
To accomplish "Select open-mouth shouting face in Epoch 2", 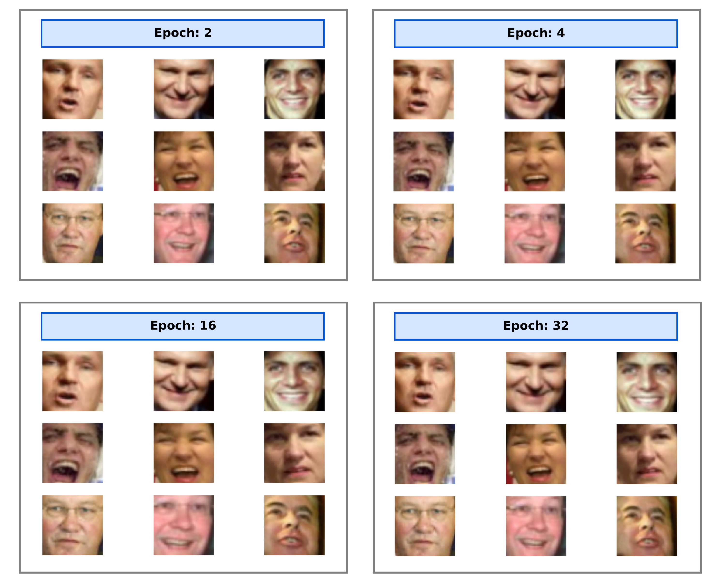I will (x=72, y=161).
